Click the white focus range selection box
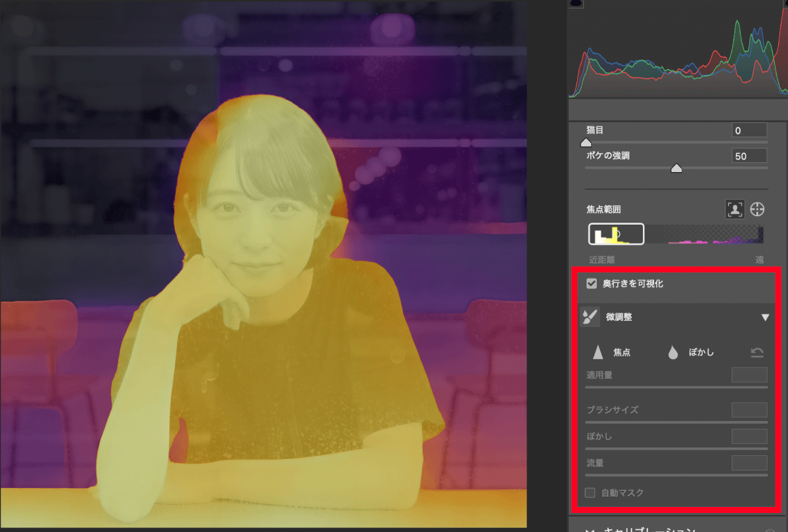788x532 pixels. click(x=616, y=234)
